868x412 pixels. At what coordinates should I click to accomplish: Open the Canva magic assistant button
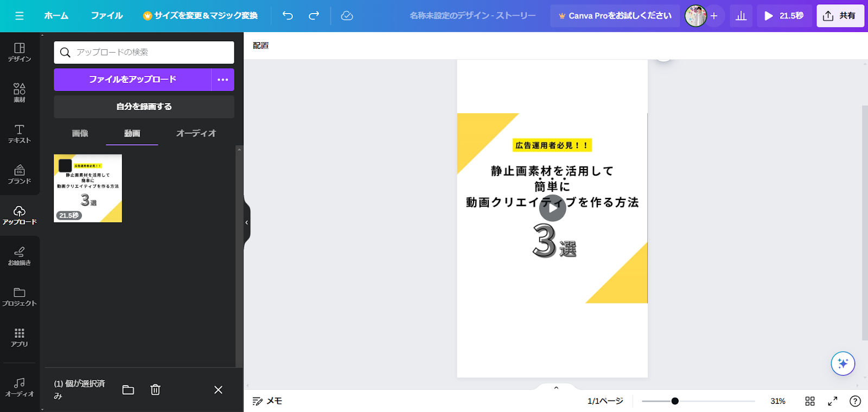tap(843, 363)
